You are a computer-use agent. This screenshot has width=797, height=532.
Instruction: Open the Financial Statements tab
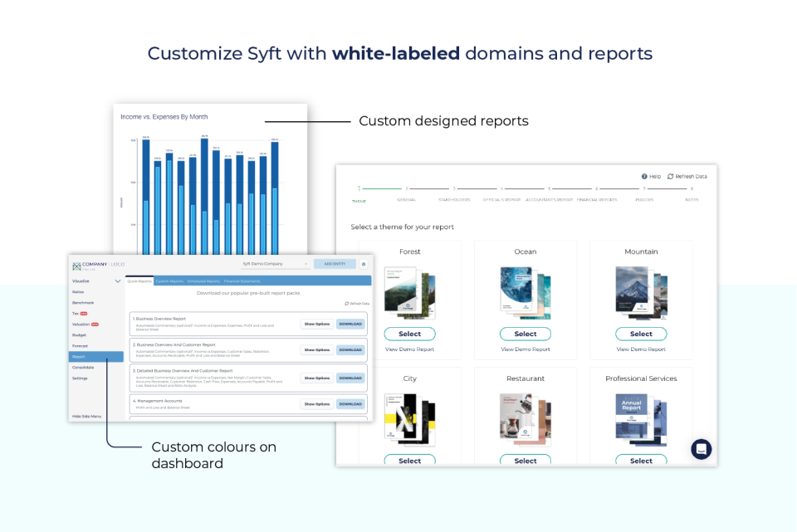242,281
